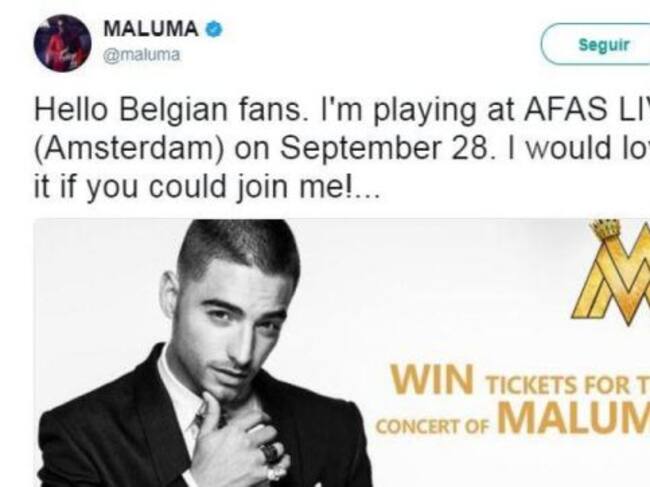Open the black-and-white photo of the man
The image size is (650, 487).
click(205, 353)
